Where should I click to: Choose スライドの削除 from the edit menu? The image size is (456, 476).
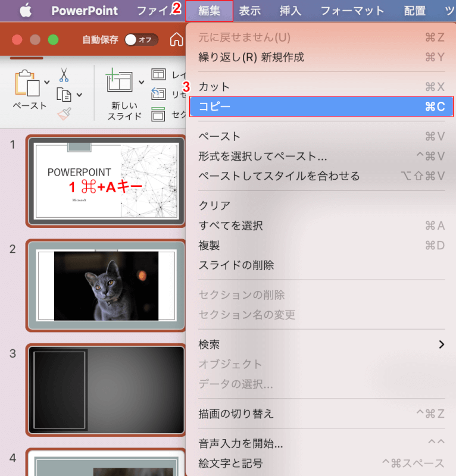(321, 265)
